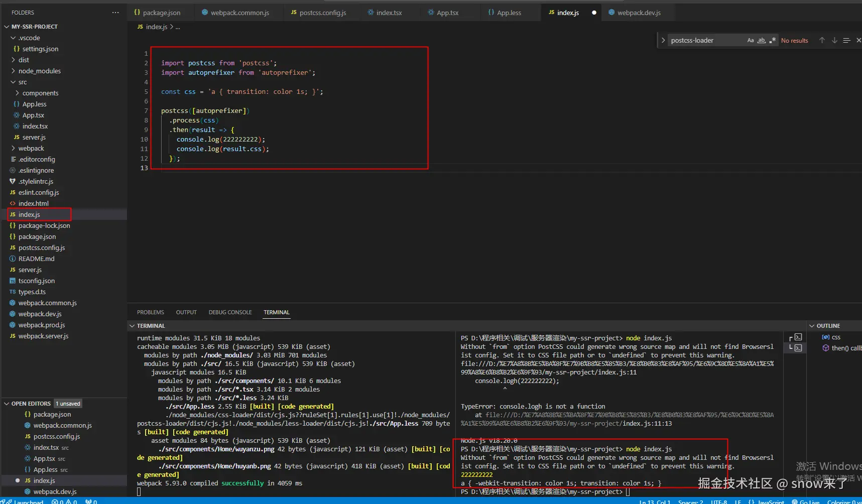Select the second terminal instance icon
The height and width of the screenshot is (504, 862).
click(x=798, y=347)
